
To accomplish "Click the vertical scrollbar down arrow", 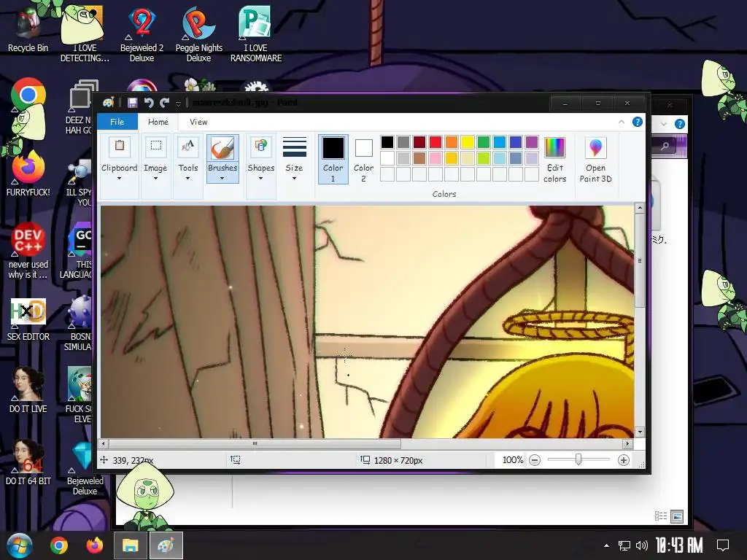I will (x=640, y=432).
